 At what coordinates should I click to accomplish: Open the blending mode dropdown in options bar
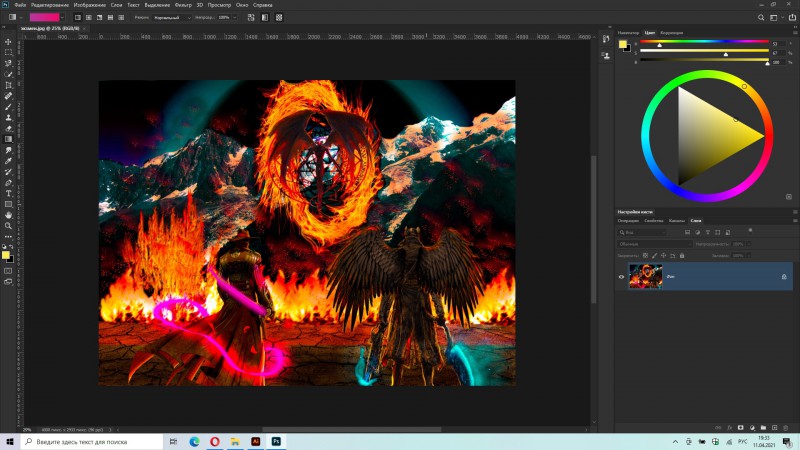click(173, 17)
